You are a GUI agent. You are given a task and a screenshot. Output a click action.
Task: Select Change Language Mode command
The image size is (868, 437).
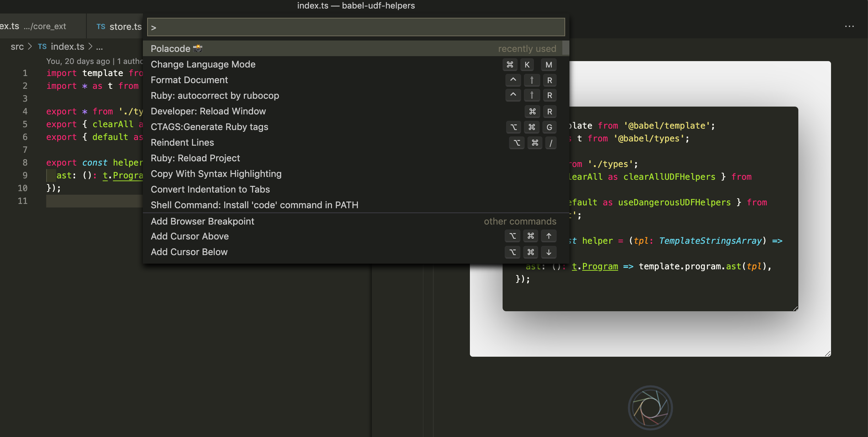[x=203, y=64]
